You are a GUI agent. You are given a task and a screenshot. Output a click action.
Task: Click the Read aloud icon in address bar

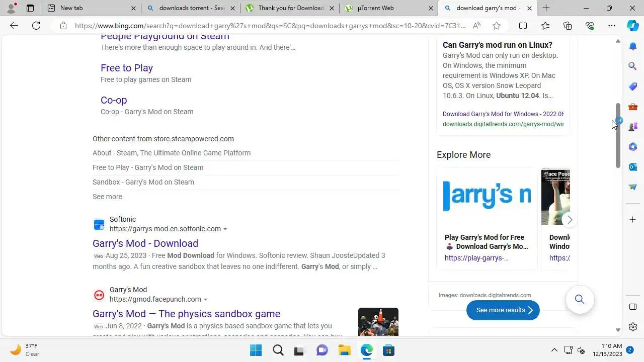[476, 26]
